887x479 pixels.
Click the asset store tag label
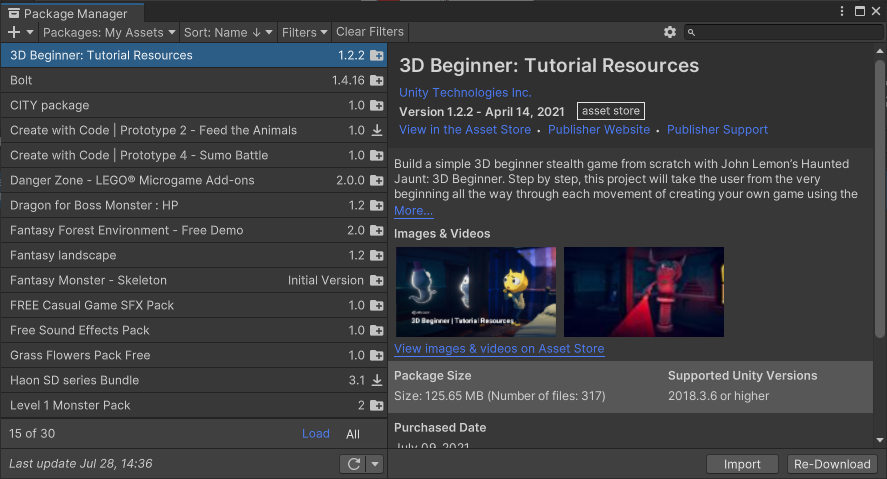pyautogui.click(x=611, y=111)
